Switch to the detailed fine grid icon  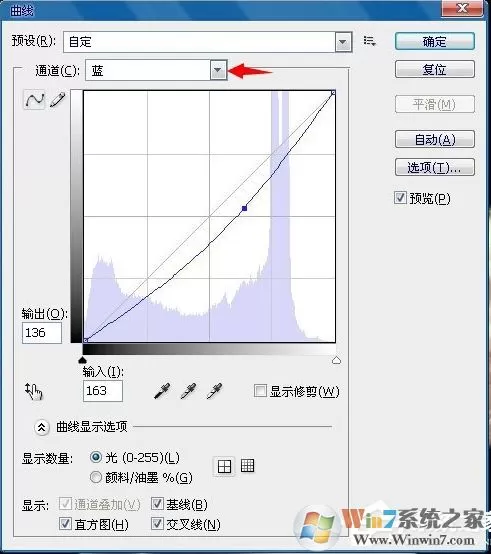pyautogui.click(x=247, y=466)
